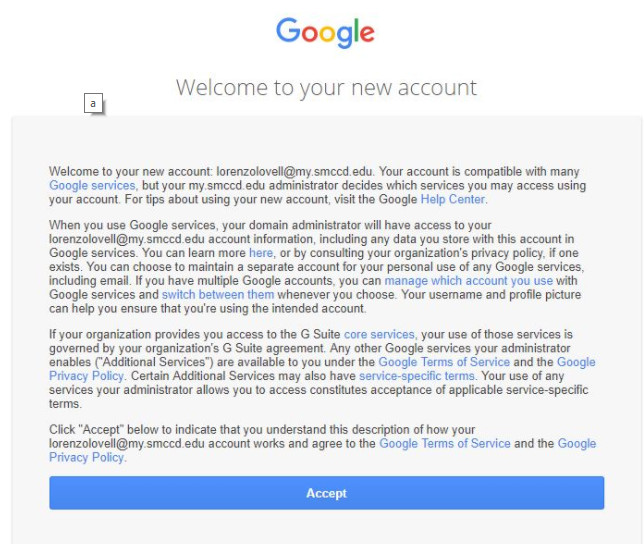Open the 'service-specific terms' link
Viewport: 644px width, 544px height.
[417, 376]
